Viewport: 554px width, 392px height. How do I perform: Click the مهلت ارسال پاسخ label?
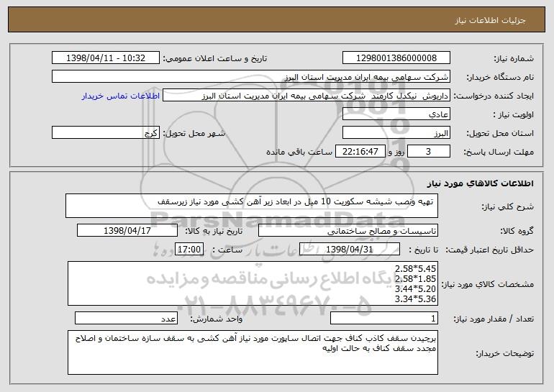click(498, 152)
